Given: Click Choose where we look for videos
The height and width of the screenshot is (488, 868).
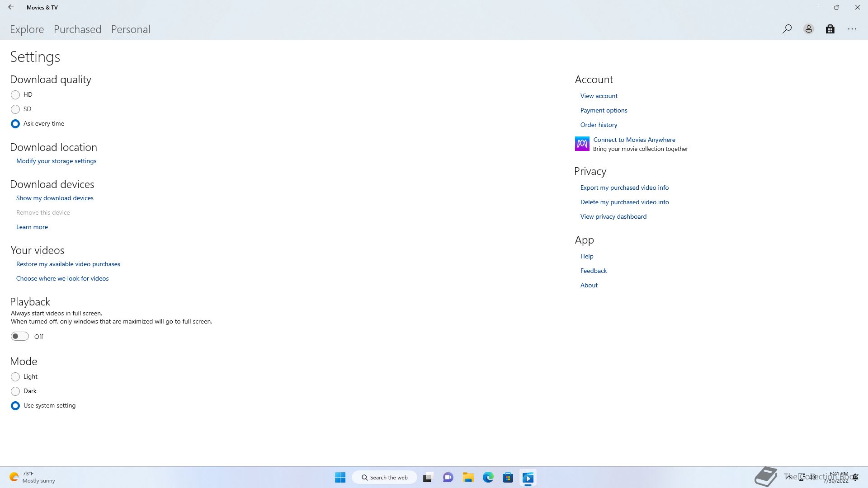Looking at the screenshot, I should (x=62, y=278).
